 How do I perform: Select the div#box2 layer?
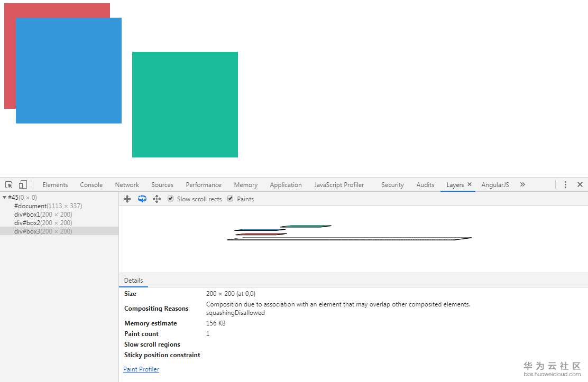(x=43, y=222)
